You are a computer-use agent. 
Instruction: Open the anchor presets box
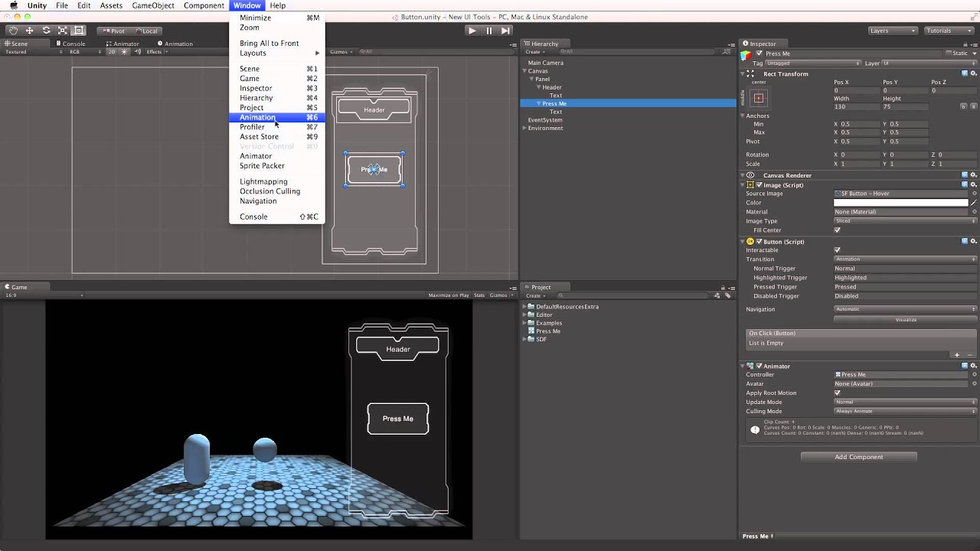pos(759,98)
